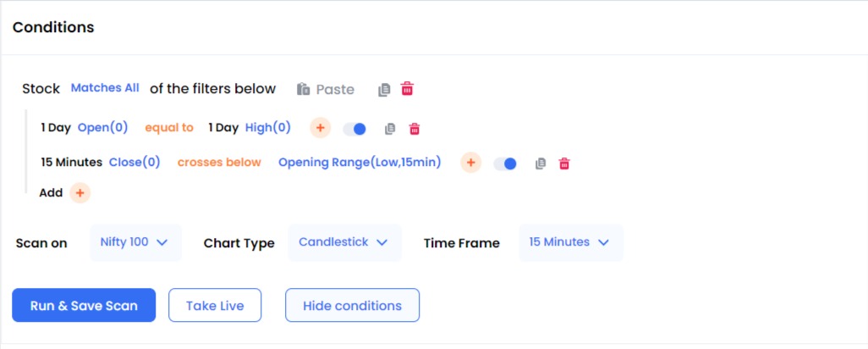Click the Add plus icon for new filter
The height and width of the screenshot is (349, 868).
tap(80, 193)
